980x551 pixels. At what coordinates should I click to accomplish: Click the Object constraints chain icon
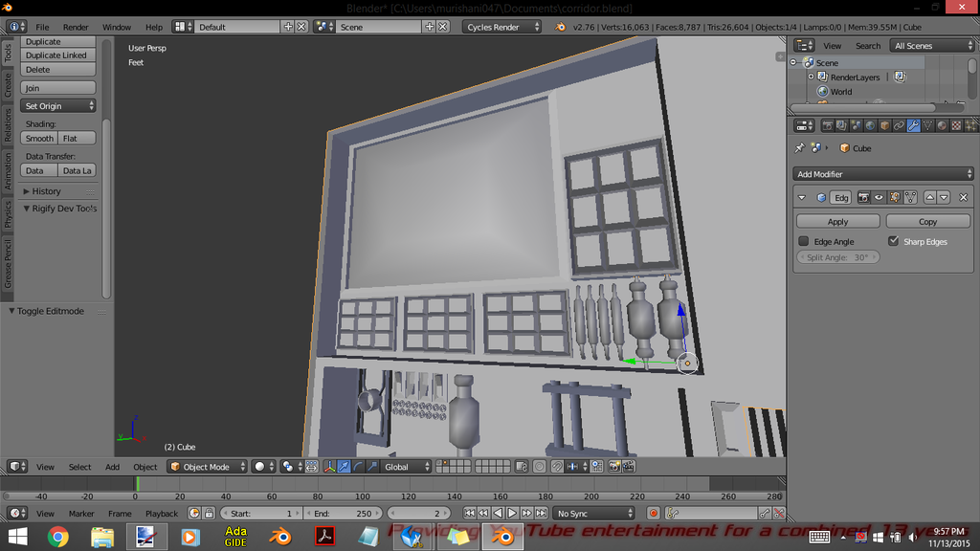tap(899, 125)
